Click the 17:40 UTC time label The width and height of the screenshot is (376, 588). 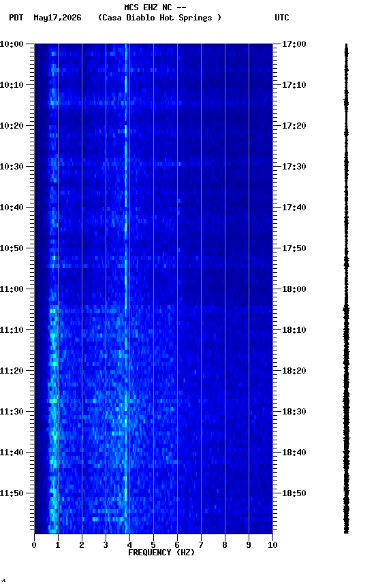[294, 208]
